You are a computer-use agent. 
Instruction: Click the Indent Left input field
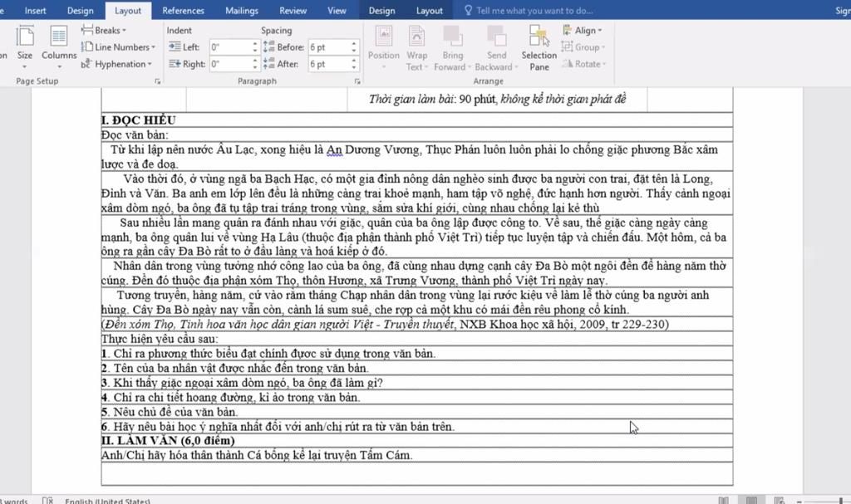(x=230, y=47)
